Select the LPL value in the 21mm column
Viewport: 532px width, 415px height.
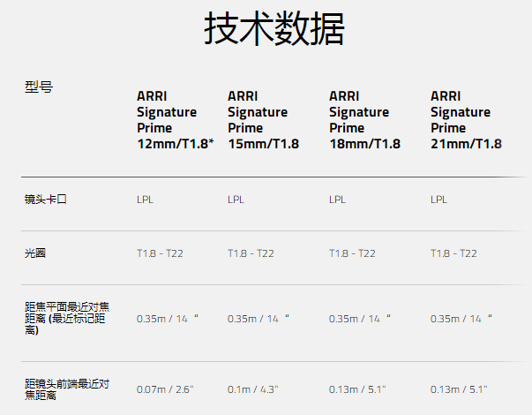point(439,200)
